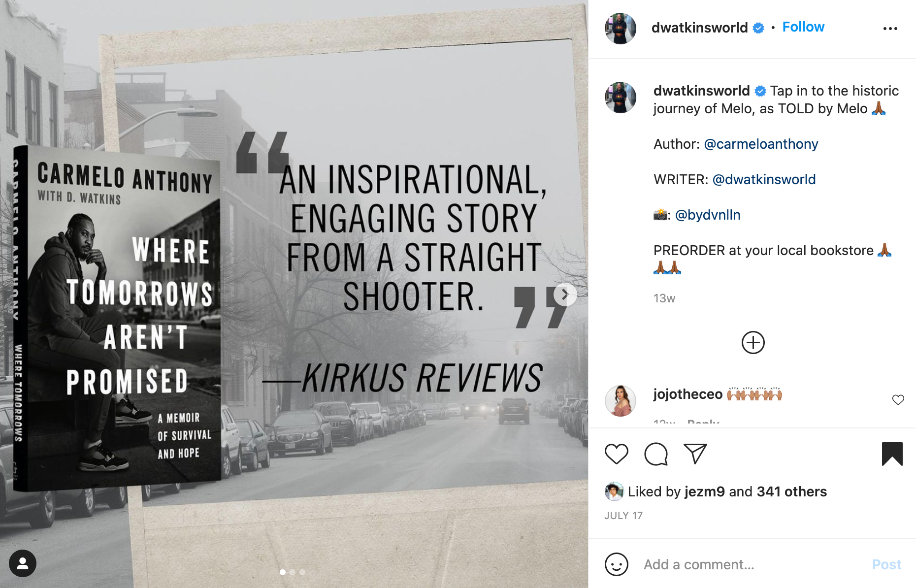Open jezm9 liker profile link
The height and width of the screenshot is (588, 916).
point(704,491)
